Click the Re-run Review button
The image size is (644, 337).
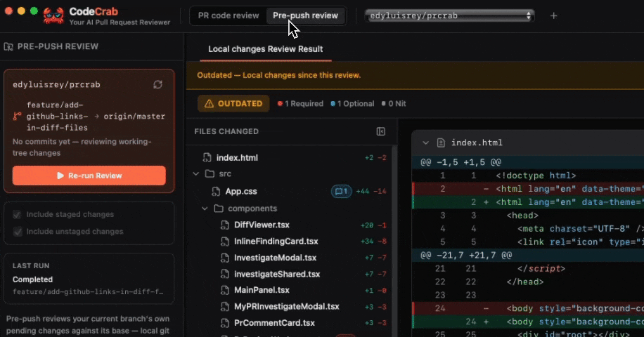click(89, 176)
